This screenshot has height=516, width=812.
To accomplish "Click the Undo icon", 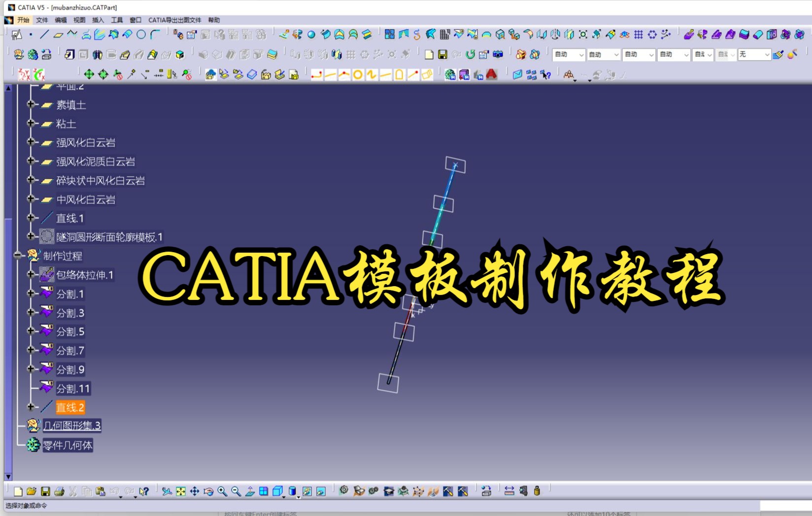I will pyautogui.click(x=115, y=491).
